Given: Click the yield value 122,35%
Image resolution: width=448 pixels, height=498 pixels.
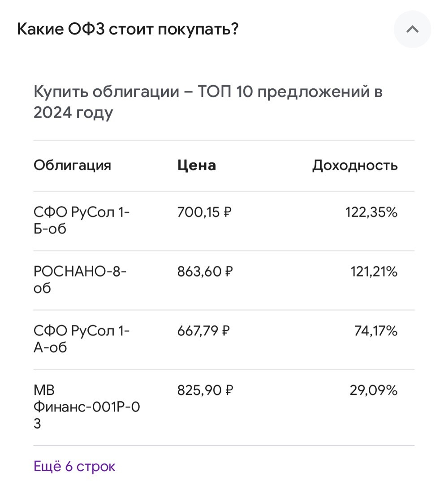Looking at the screenshot, I should 371,212.
